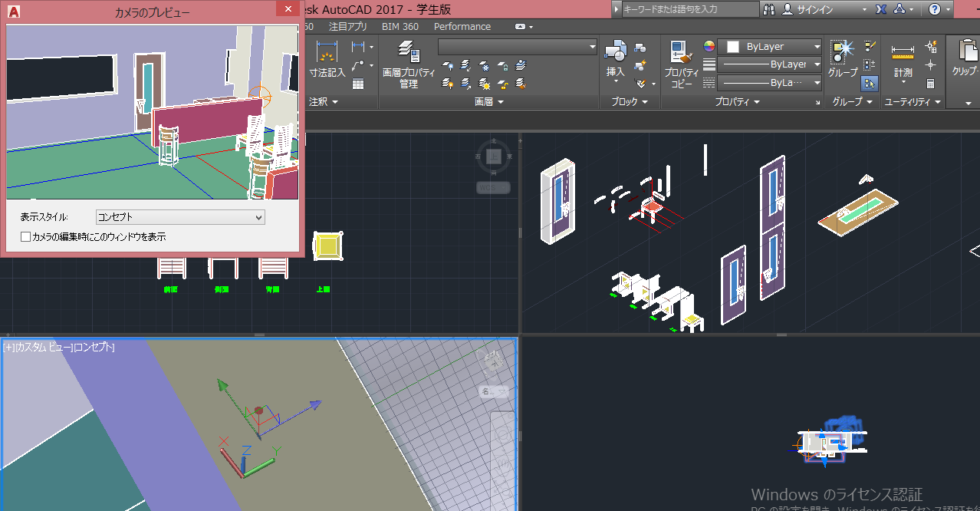
Task: Enable showing window when editing camera checkbox
Action: (x=26, y=237)
